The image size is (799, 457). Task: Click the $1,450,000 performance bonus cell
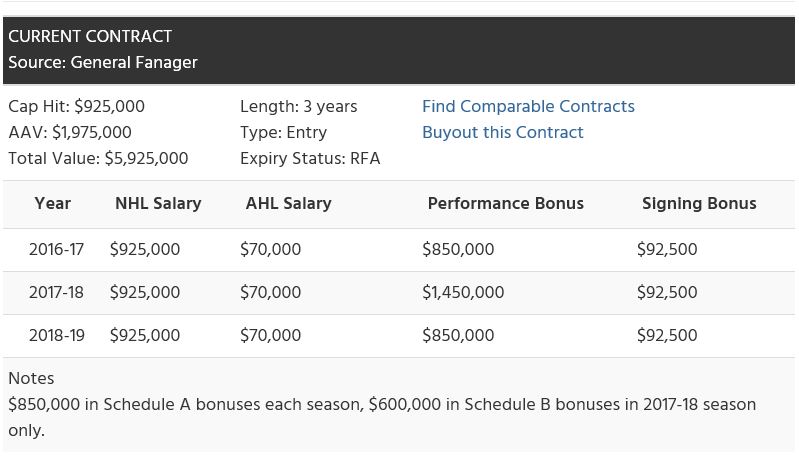coord(463,292)
